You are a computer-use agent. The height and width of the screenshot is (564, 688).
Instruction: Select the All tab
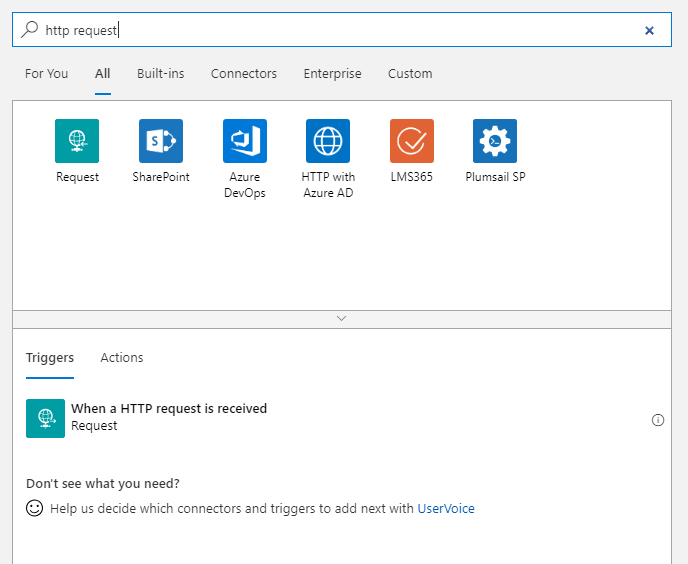(x=103, y=74)
